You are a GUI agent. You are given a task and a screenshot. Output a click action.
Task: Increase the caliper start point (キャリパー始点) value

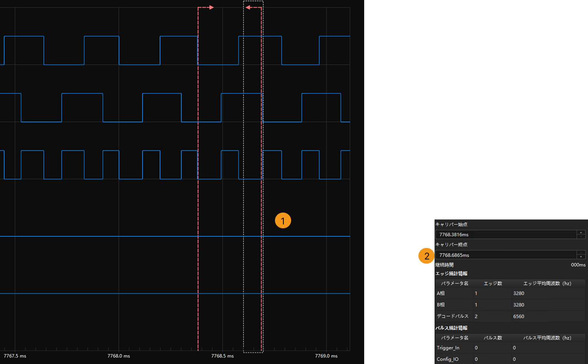(x=581, y=232)
